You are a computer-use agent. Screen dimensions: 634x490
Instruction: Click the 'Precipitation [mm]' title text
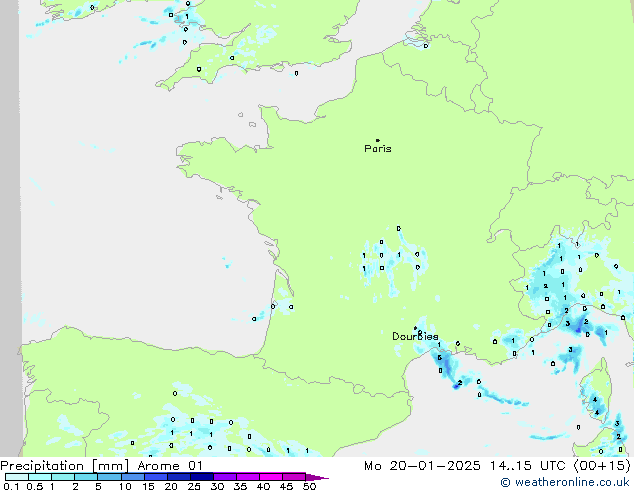[x=65, y=466]
